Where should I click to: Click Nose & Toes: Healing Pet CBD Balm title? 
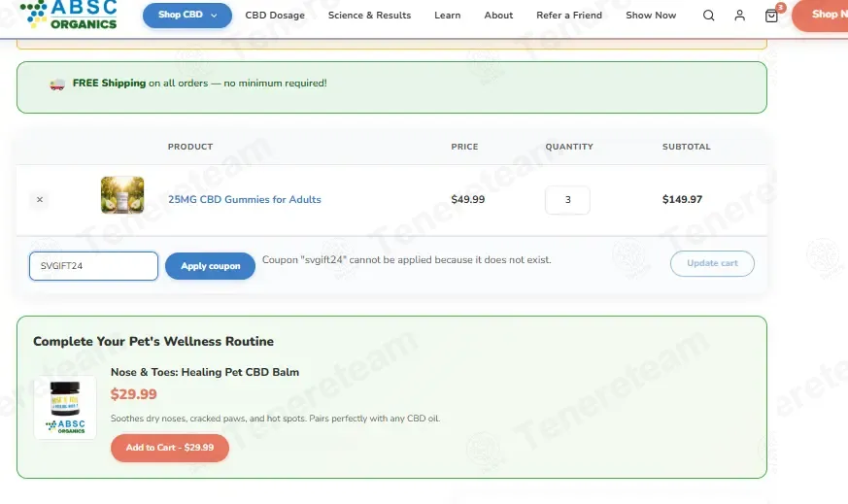coord(204,372)
